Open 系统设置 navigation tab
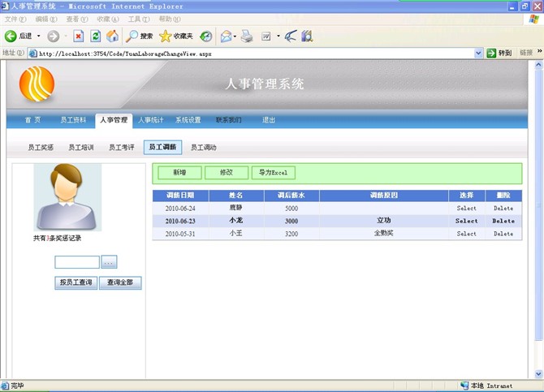 click(188, 120)
